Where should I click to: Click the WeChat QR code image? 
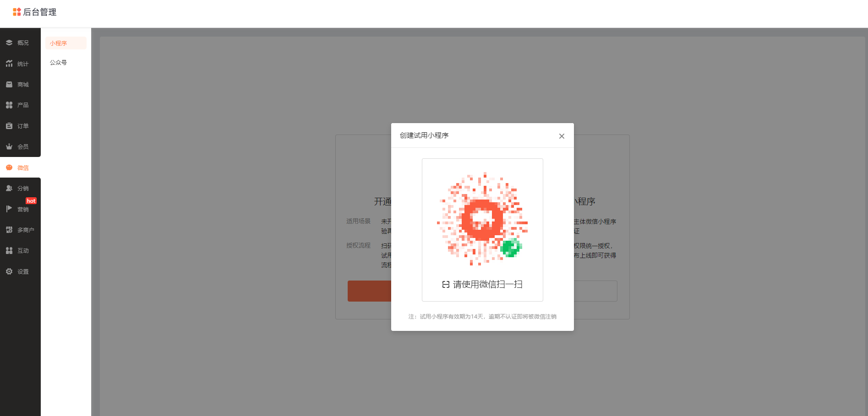[482, 218]
